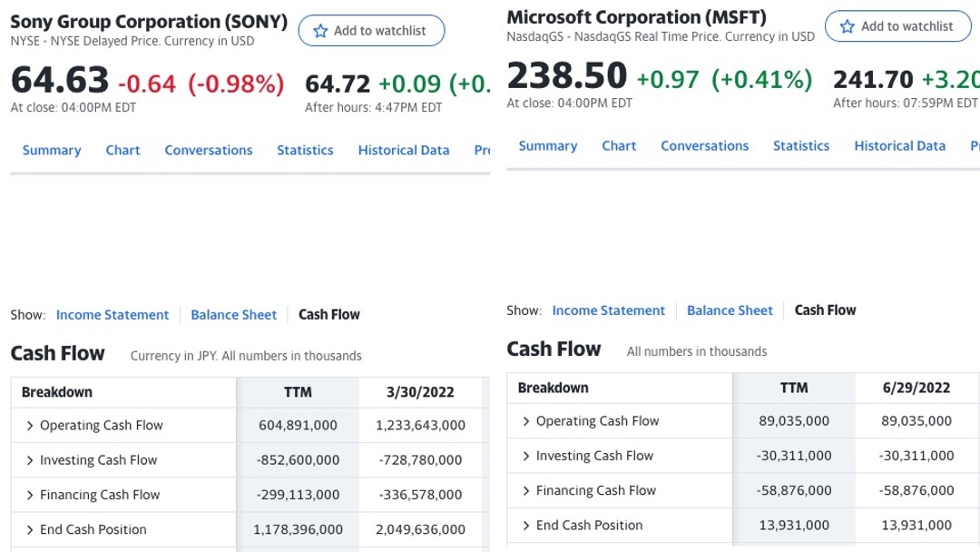Click star icon in Microsoft watchlist button

click(848, 26)
